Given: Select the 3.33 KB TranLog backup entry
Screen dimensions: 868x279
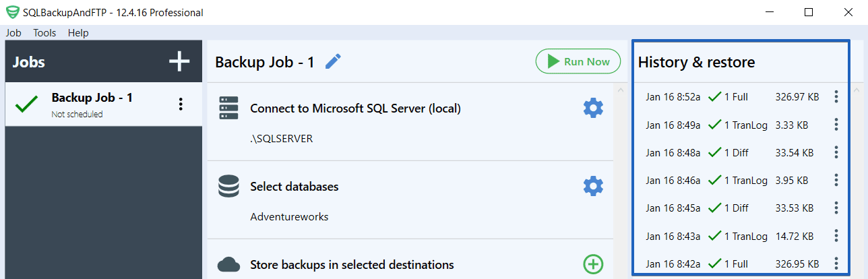Looking at the screenshot, I should tap(741, 125).
